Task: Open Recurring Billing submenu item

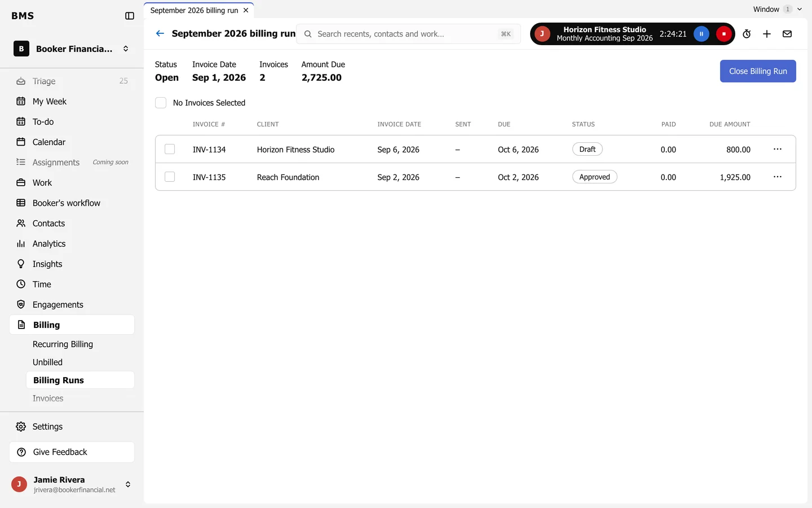Action: coord(80,344)
